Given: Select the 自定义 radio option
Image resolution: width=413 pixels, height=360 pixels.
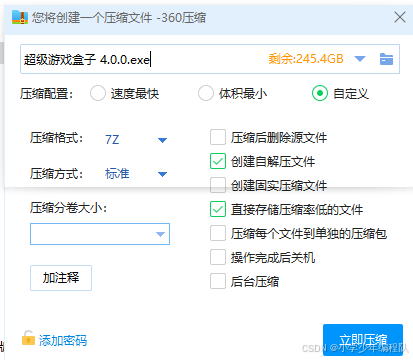Looking at the screenshot, I should 320,93.
